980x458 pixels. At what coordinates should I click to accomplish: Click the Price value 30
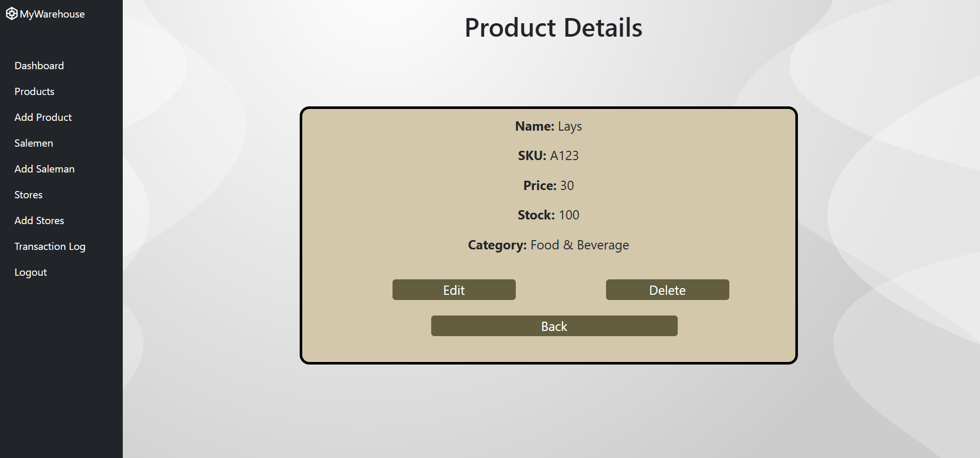[x=567, y=186]
